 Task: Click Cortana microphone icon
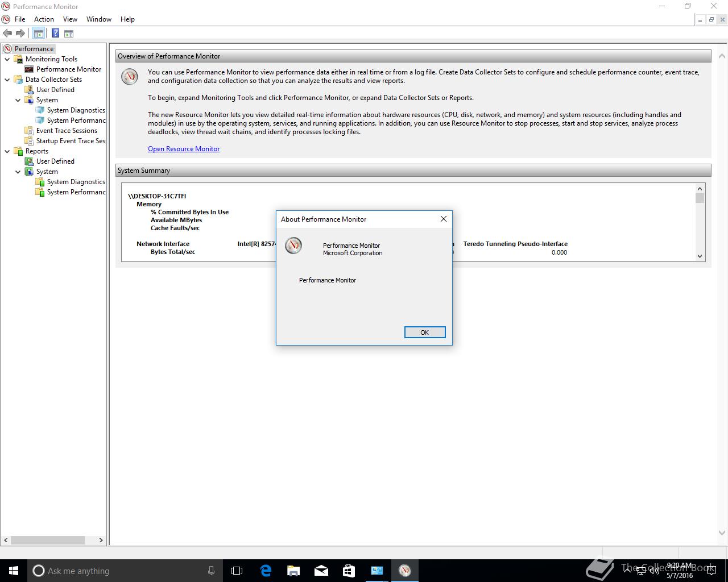(211, 571)
